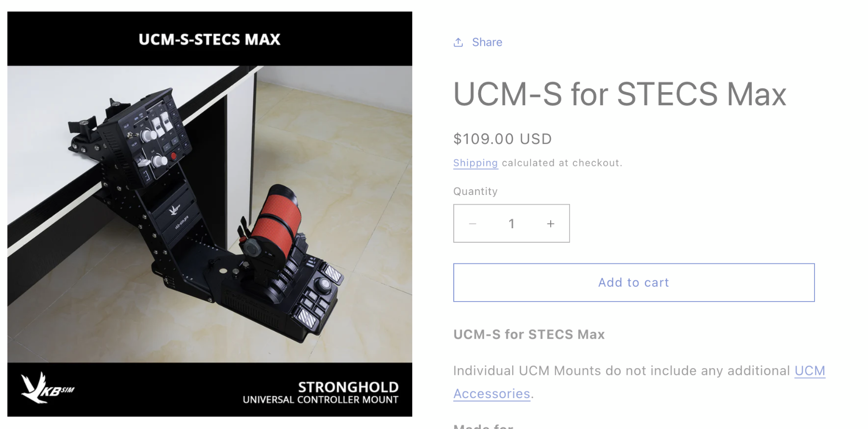Image resolution: width=868 pixels, height=429 pixels.
Task: Click the Quantity label
Action: (x=475, y=192)
